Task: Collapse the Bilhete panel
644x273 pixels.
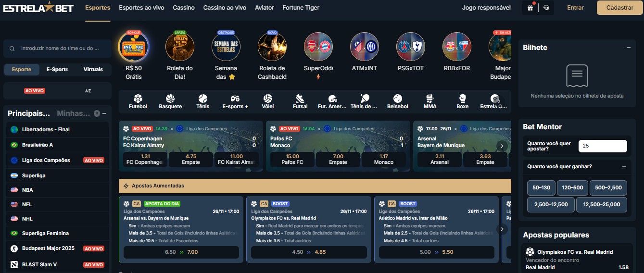Action: (628, 48)
